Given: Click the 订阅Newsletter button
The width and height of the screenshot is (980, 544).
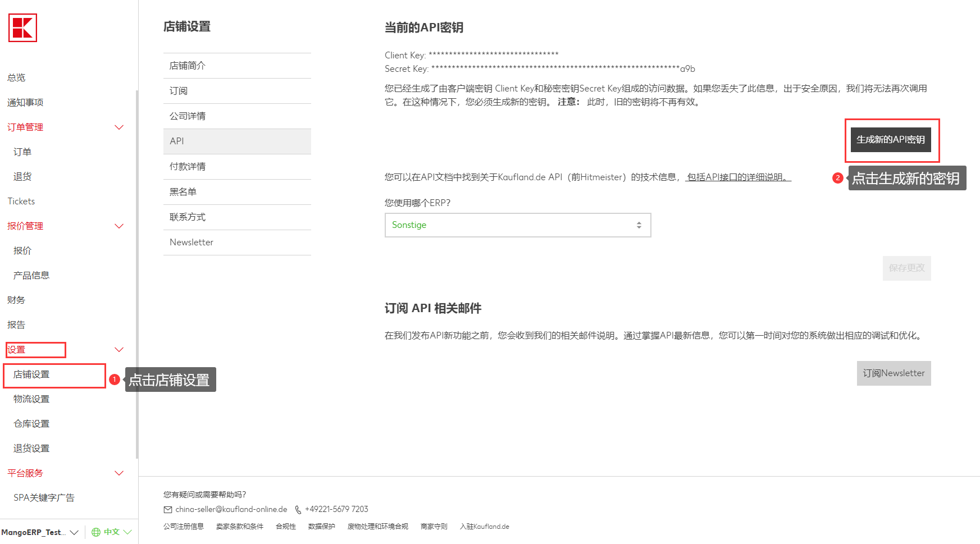Looking at the screenshot, I should [894, 373].
